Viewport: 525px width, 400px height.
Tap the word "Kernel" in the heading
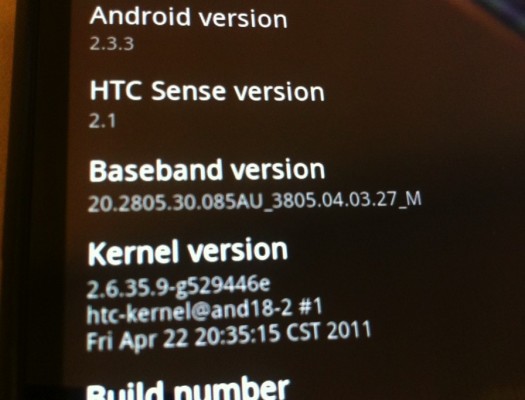click(x=133, y=253)
